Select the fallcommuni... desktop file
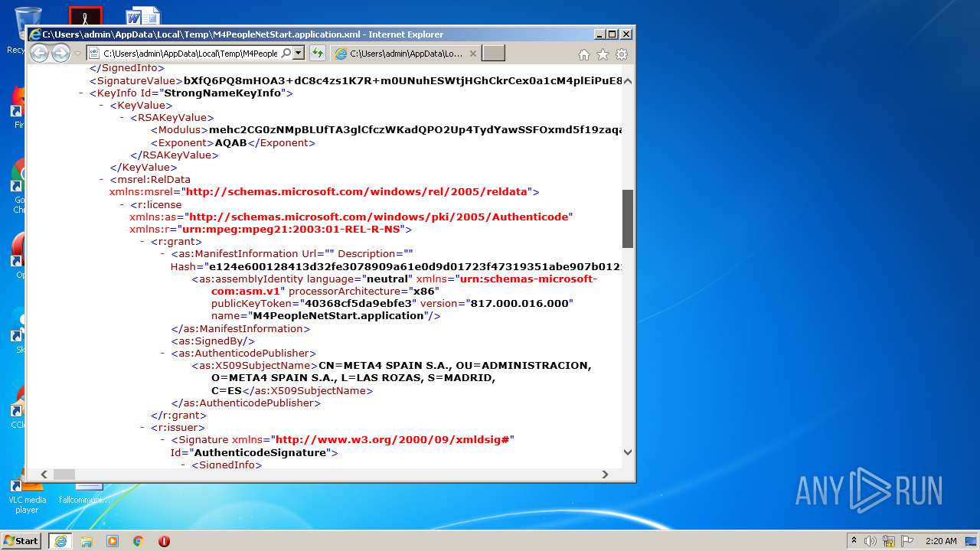 (83, 494)
